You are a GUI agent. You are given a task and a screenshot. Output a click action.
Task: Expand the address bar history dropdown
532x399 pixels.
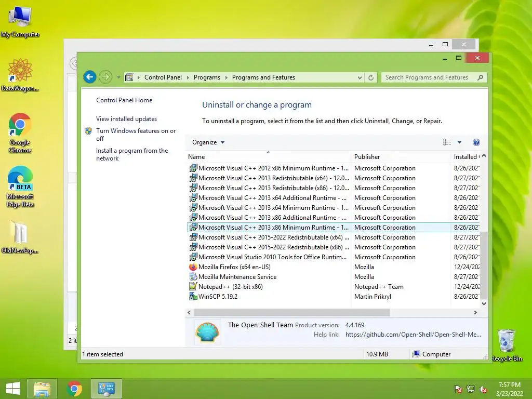click(x=360, y=78)
